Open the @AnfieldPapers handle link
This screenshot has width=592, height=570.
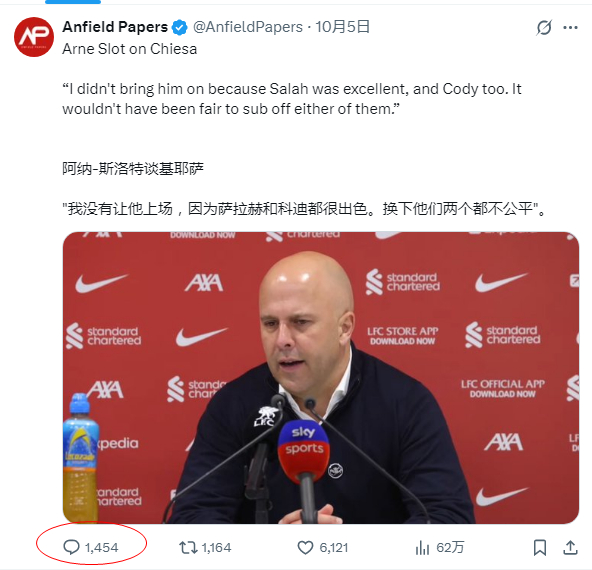pyautogui.click(x=248, y=27)
